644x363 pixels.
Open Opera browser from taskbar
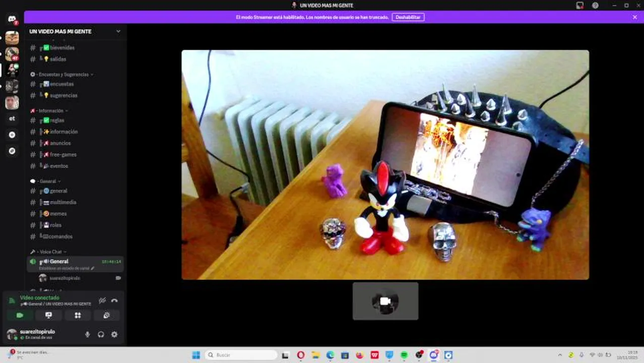[x=301, y=355]
